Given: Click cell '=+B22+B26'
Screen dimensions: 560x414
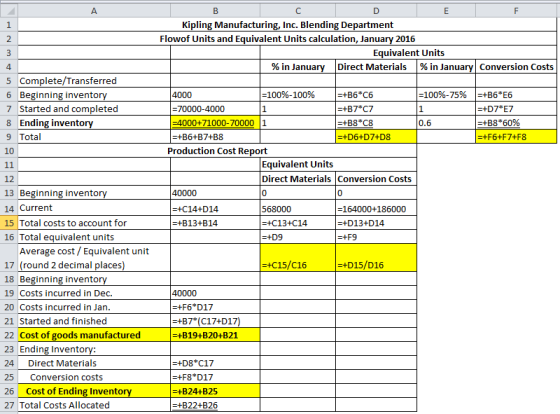Looking at the screenshot, I should (x=215, y=405).
